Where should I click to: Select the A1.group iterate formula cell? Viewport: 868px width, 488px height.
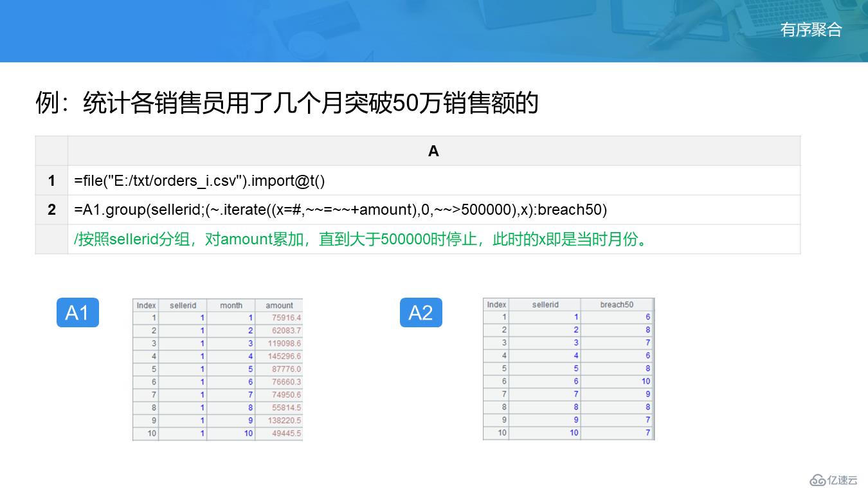[x=434, y=210]
